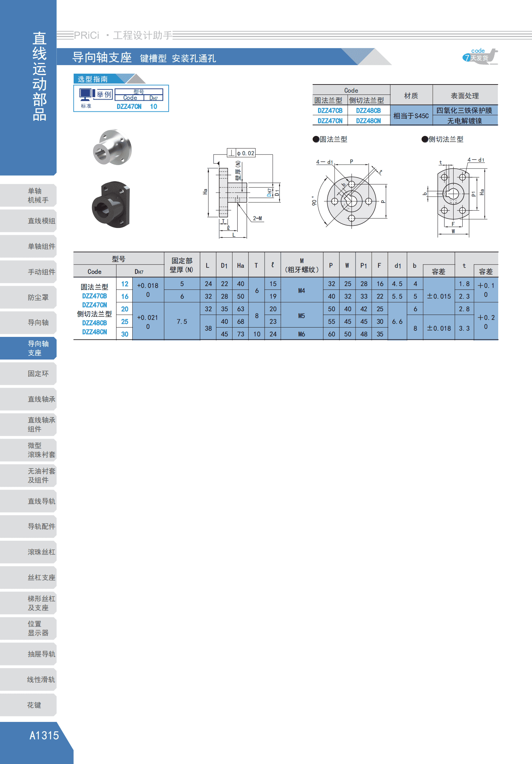
Task: Open the 防尘罩 sidebar tab
Action: click(28, 297)
